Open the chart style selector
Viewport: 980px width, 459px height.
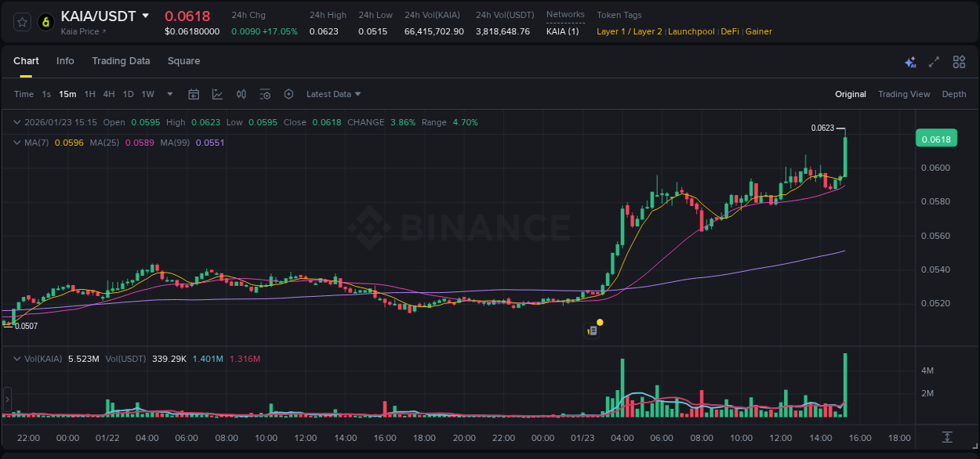pyautogui.click(x=217, y=94)
